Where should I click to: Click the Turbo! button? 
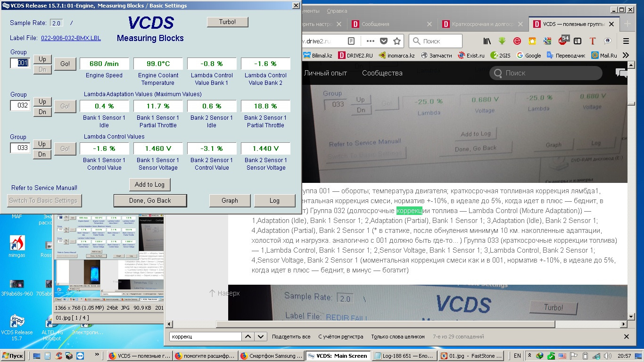point(227,22)
